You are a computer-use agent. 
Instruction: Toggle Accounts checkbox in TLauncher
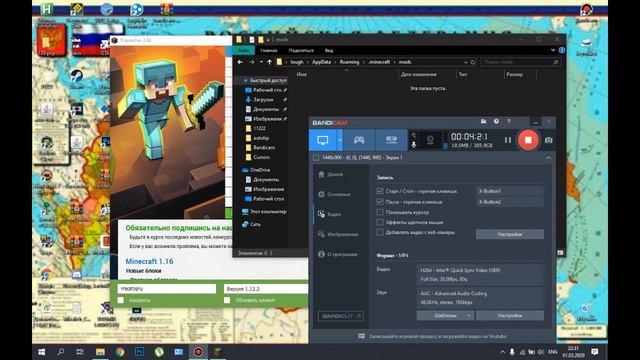point(121,300)
